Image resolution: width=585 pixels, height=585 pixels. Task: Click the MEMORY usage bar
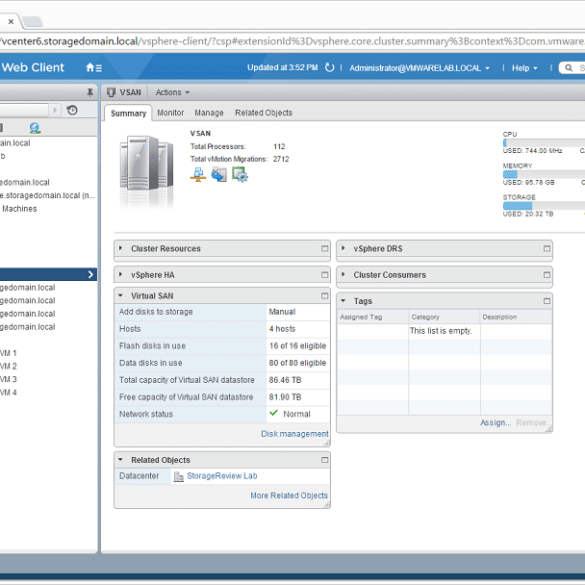point(544,174)
